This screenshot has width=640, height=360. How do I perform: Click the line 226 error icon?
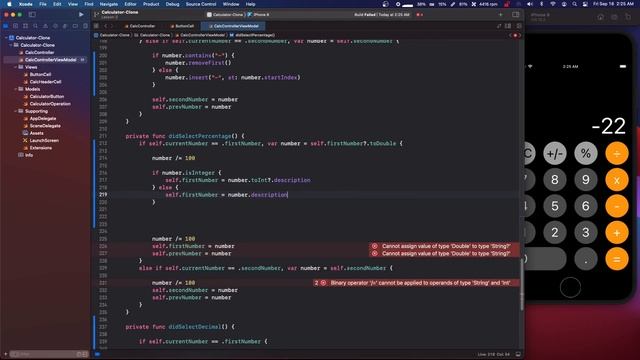pyautogui.click(x=374, y=246)
